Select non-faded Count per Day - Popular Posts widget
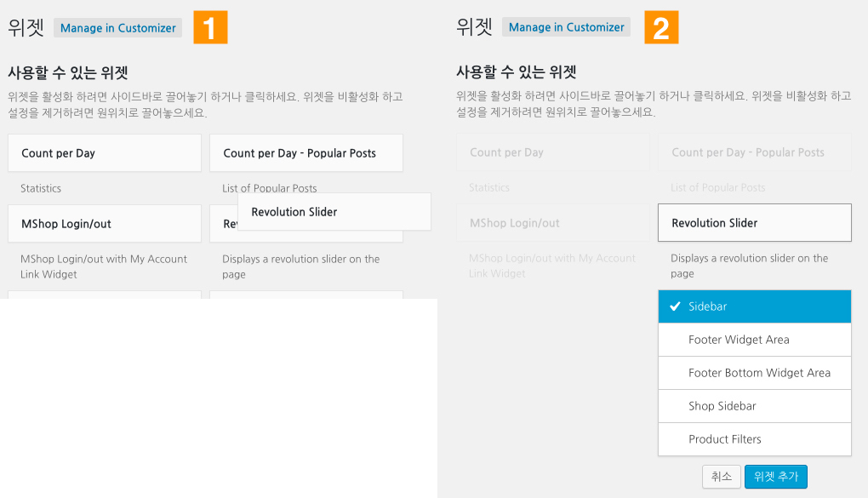The image size is (868, 498). pyautogui.click(x=306, y=153)
